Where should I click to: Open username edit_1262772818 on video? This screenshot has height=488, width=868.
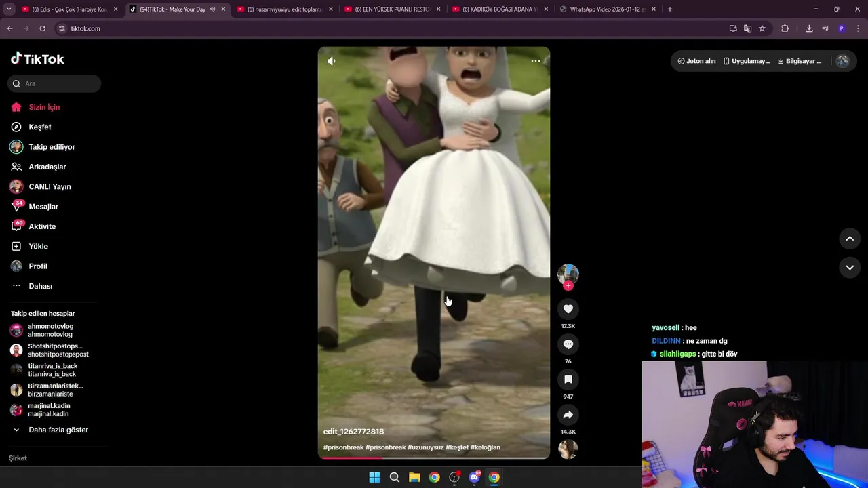(353, 432)
